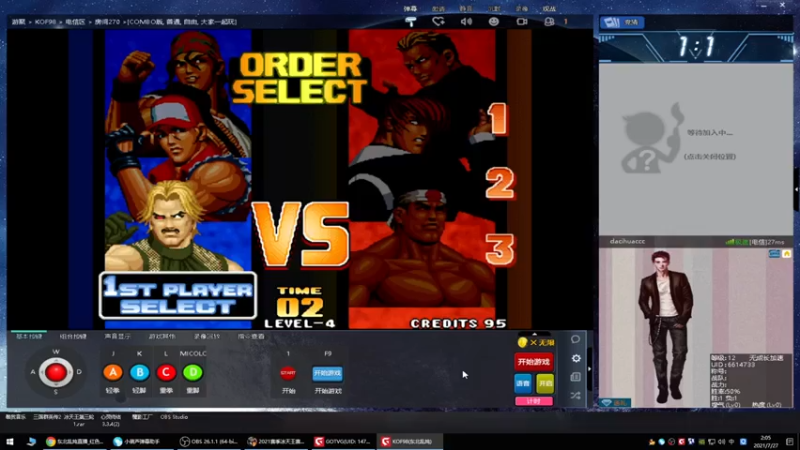Expand the arrow above the coin indicator
The height and width of the screenshot is (450, 800).
(534, 334)
